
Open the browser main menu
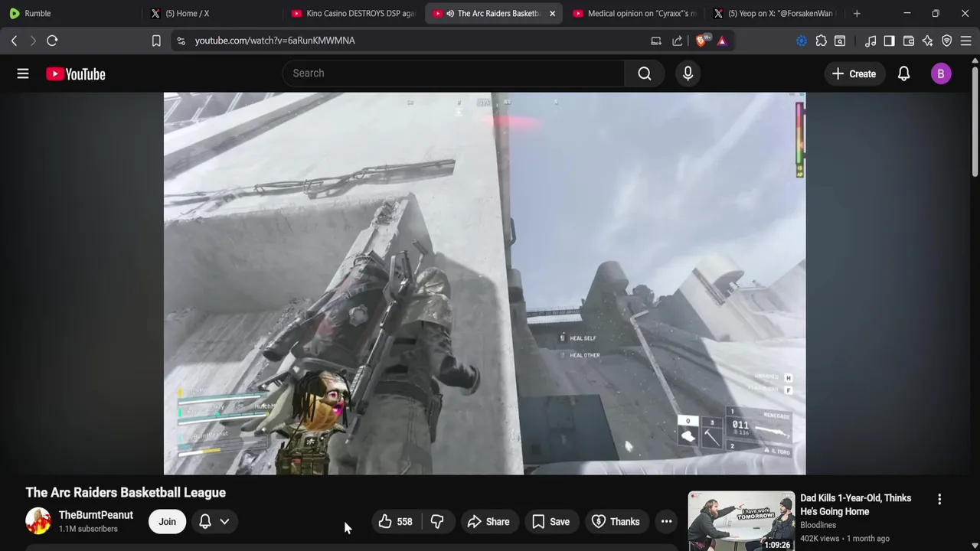pos(966,41)
